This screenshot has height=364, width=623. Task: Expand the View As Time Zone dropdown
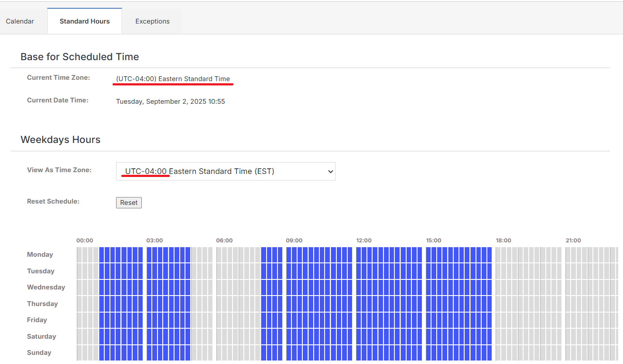pyautogui.click(x=225, y=171)
